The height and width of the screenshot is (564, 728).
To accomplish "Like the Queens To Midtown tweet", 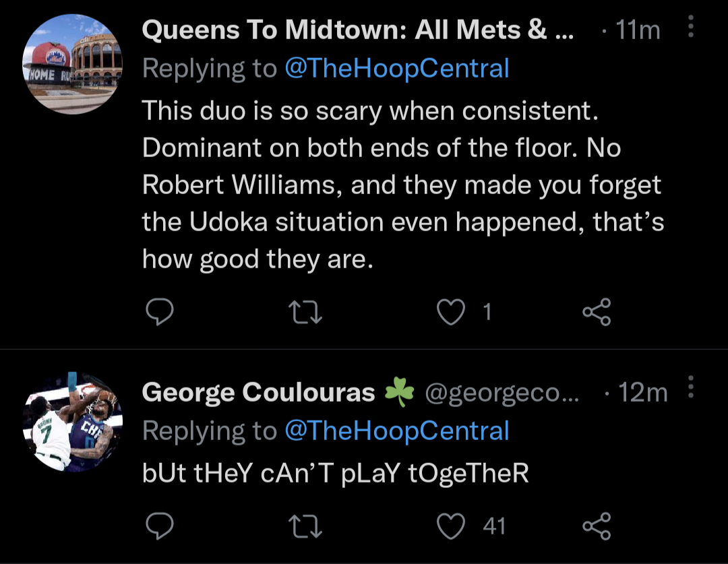I will (x=451, y=311).
